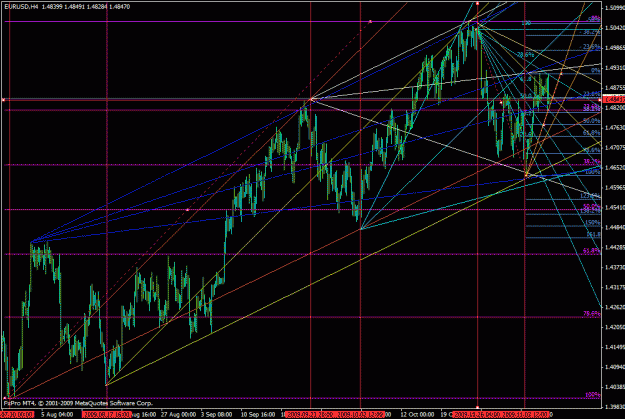
Task: Click the 1.4262 price axis label
Action: coord(615,307)
